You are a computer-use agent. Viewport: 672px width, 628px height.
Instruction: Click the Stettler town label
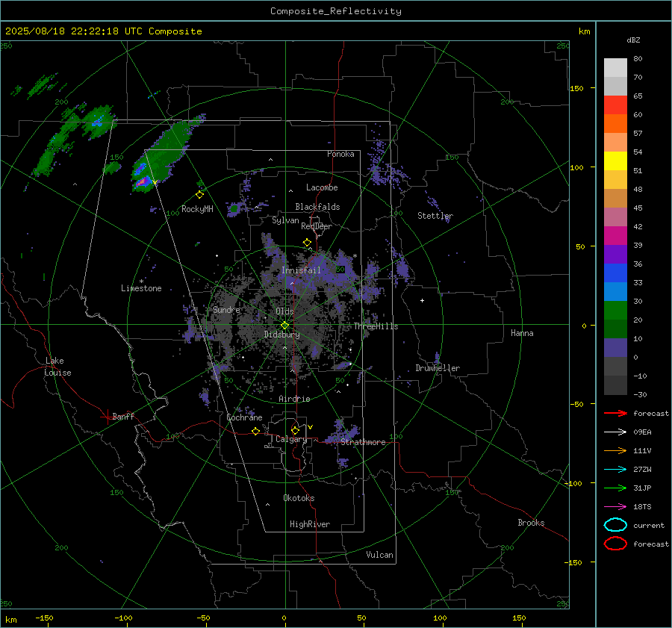pos(435,216)
